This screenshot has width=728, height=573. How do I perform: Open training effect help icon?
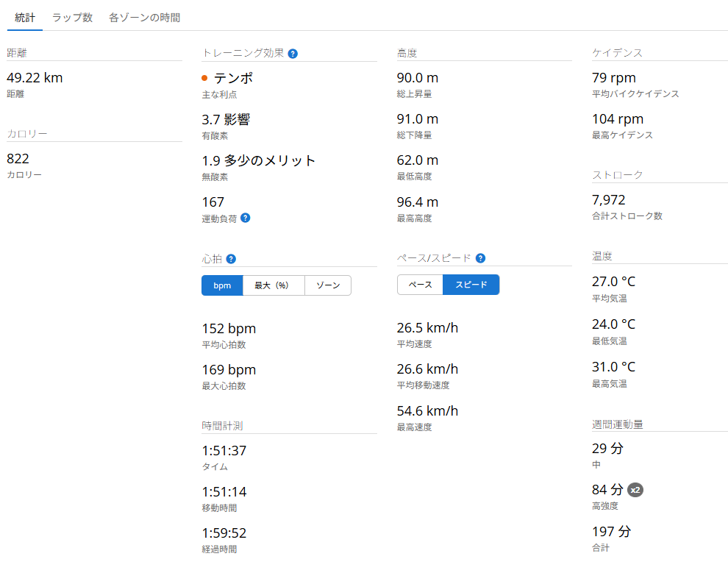(x=293, y=54)
